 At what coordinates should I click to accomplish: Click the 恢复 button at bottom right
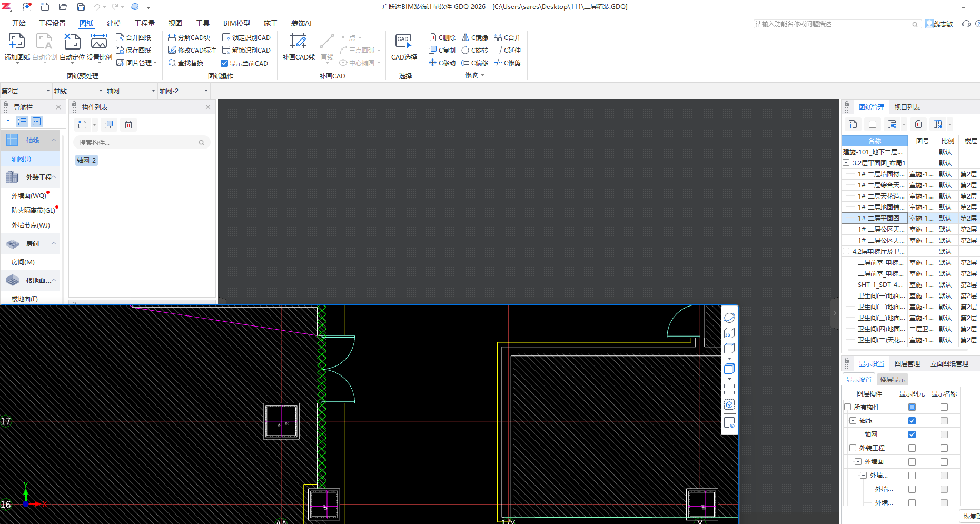tap(969, 516)
